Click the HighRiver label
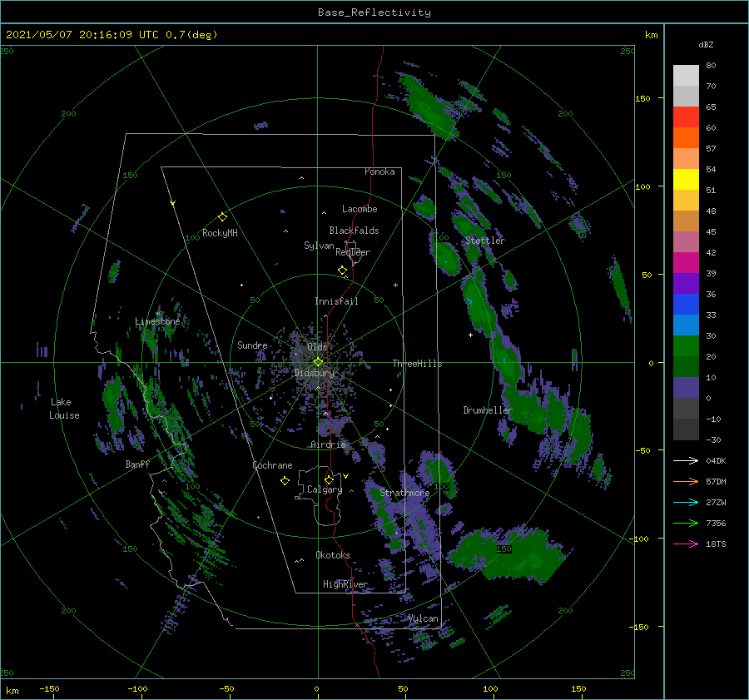The width and height of the screenshot is (749, 700). click(345, 584)
